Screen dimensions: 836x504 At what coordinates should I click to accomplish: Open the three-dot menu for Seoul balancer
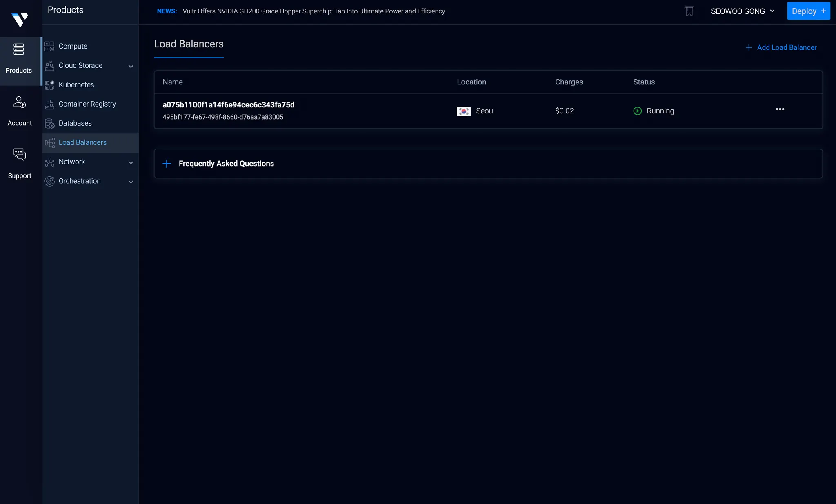pos(780,109)
